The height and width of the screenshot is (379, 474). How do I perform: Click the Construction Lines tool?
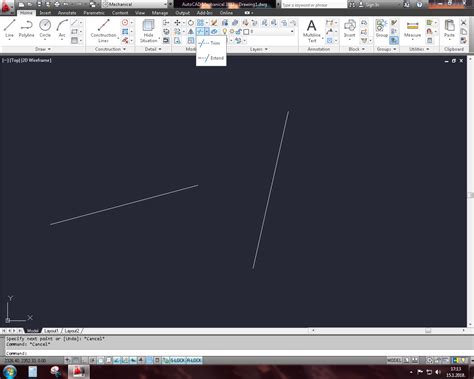(x=104, y=31)
